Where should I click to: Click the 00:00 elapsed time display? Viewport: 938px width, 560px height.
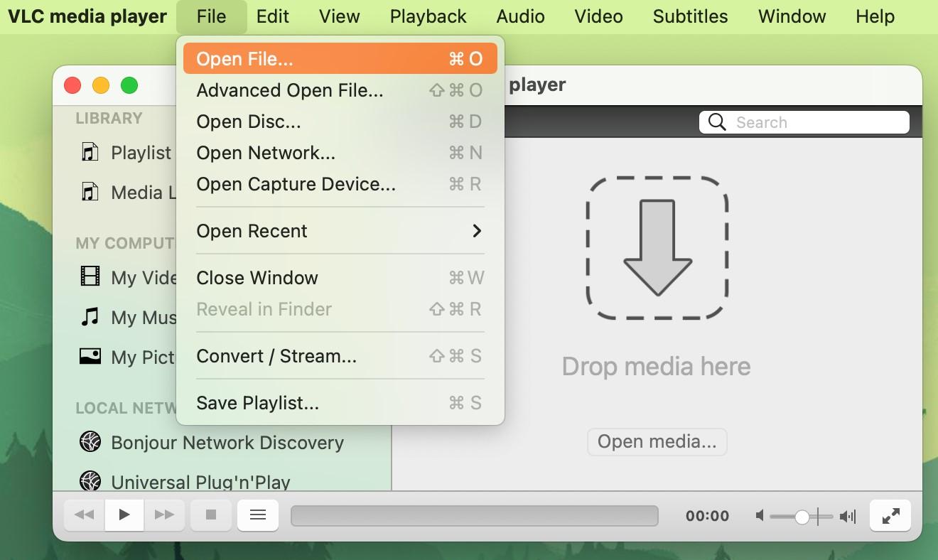pos(707,516)
